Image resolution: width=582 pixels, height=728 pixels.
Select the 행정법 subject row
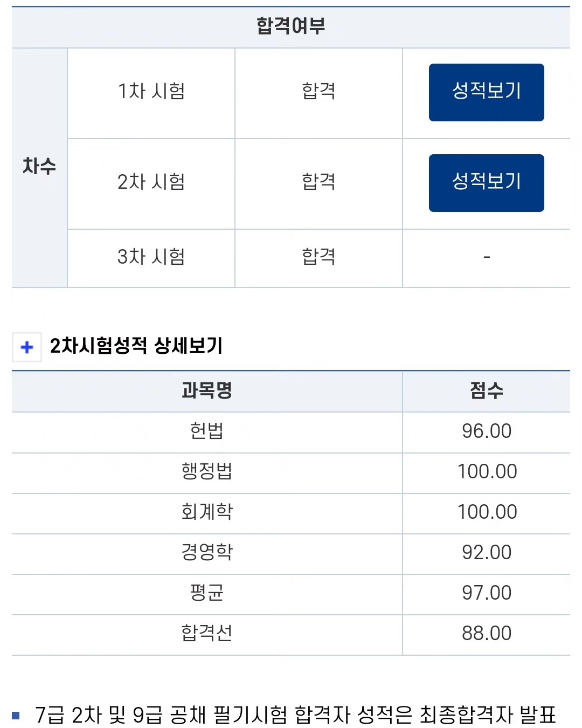[207, 472]
